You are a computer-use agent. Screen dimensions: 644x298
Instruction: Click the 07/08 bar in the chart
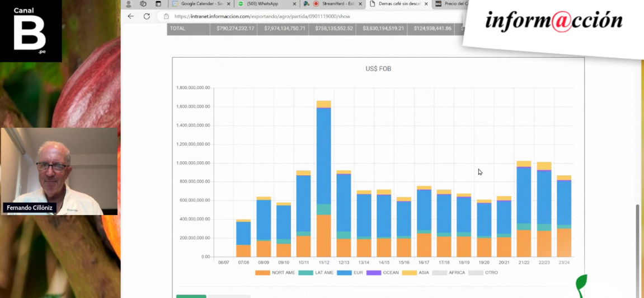243,238
